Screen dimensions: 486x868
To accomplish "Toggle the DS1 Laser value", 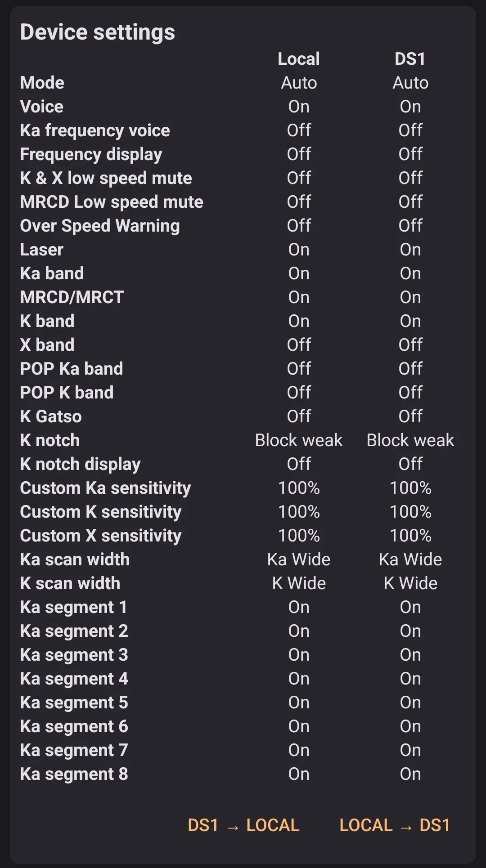I will click(x=410, y=250).
